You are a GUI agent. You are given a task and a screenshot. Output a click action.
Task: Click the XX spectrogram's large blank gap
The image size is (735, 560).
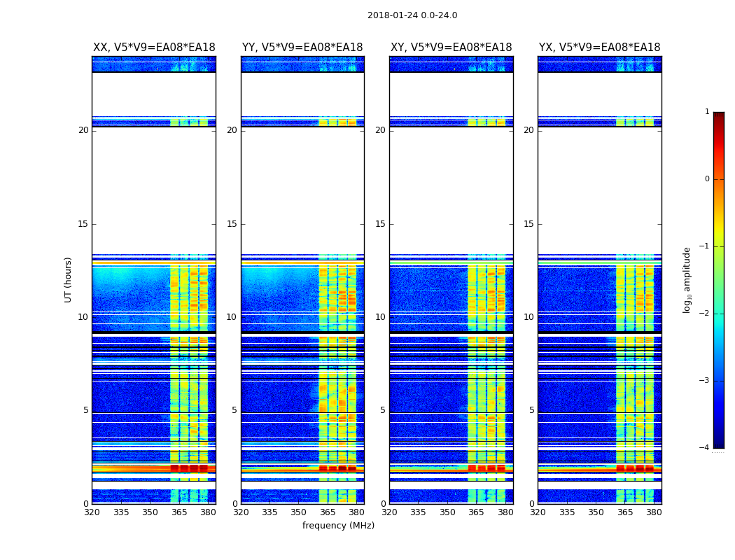[153, 190]
